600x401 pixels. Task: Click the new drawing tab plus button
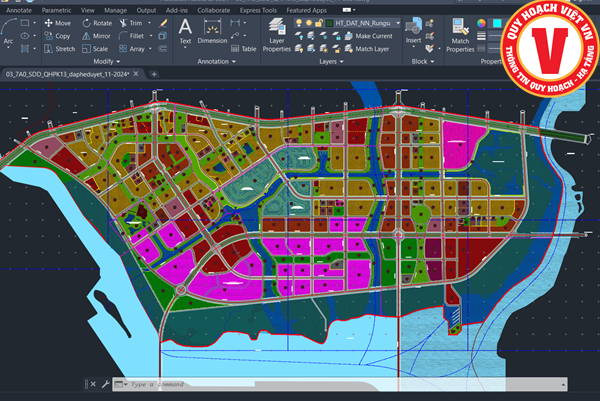154,74
